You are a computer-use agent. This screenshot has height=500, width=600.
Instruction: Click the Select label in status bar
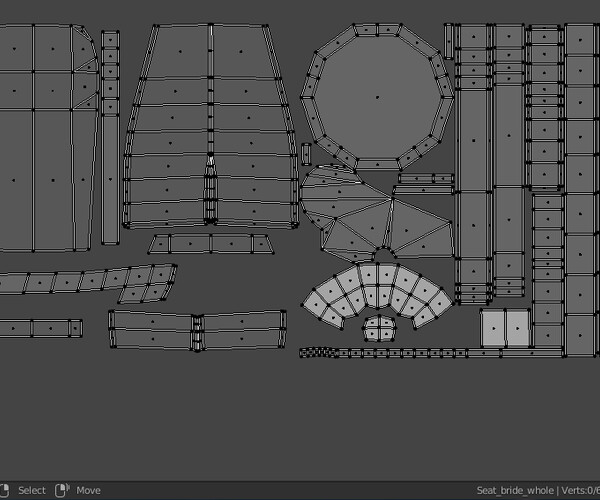[32, 490]
